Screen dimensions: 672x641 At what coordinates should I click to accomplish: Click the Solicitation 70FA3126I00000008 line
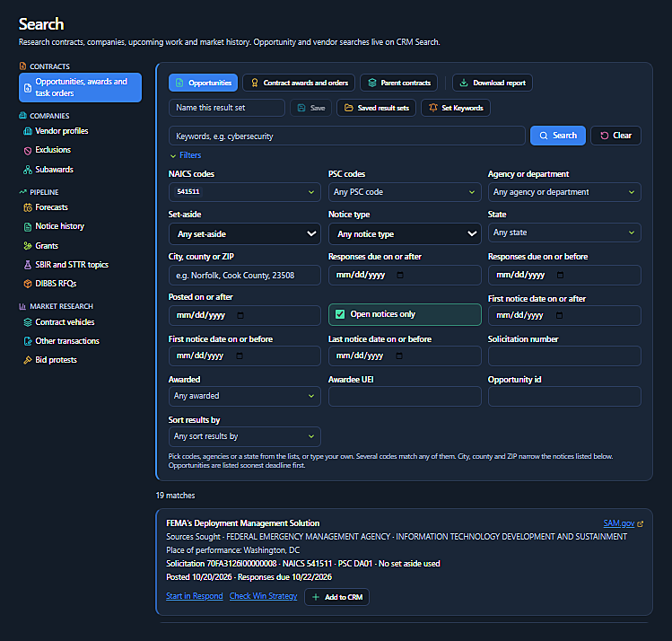tap(303, 564)
